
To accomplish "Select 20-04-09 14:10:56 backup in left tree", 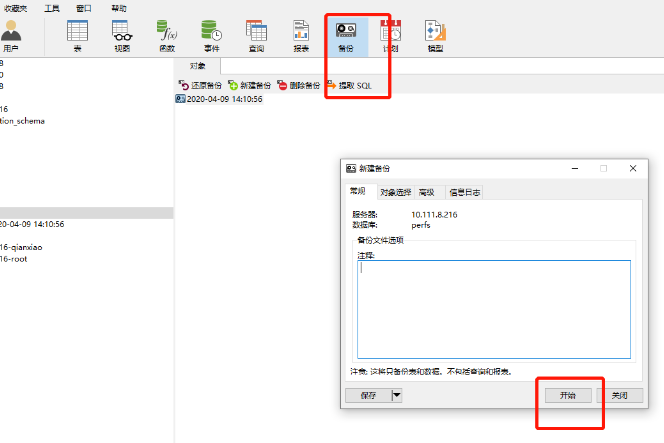I will click(32, 224).
